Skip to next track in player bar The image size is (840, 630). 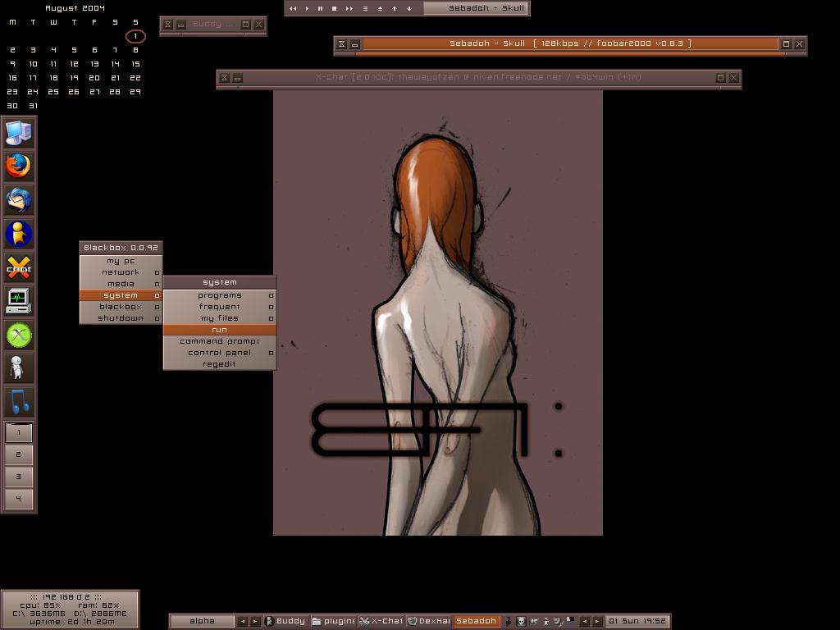349,8
